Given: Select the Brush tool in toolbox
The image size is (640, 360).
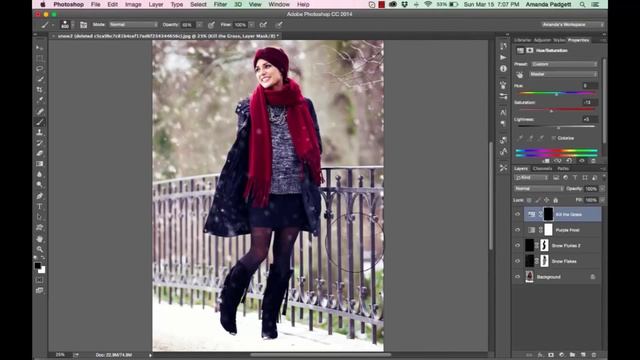Looking at the screenshot, I should pos(40,122).
